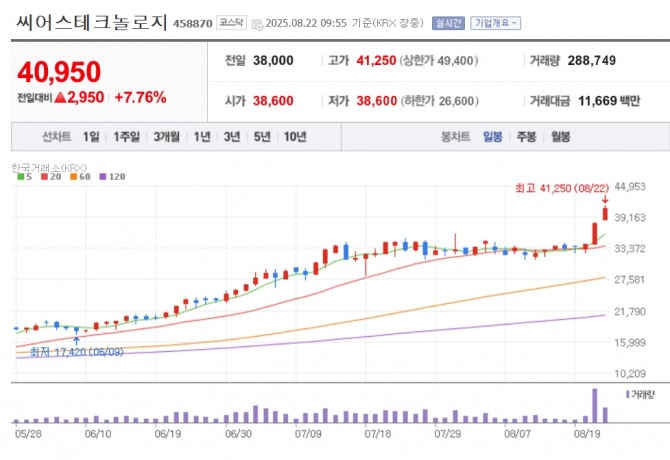This screenshot has width=670, height=460.
Task: Select the 1주일 chart period
Action: [126, 137]
